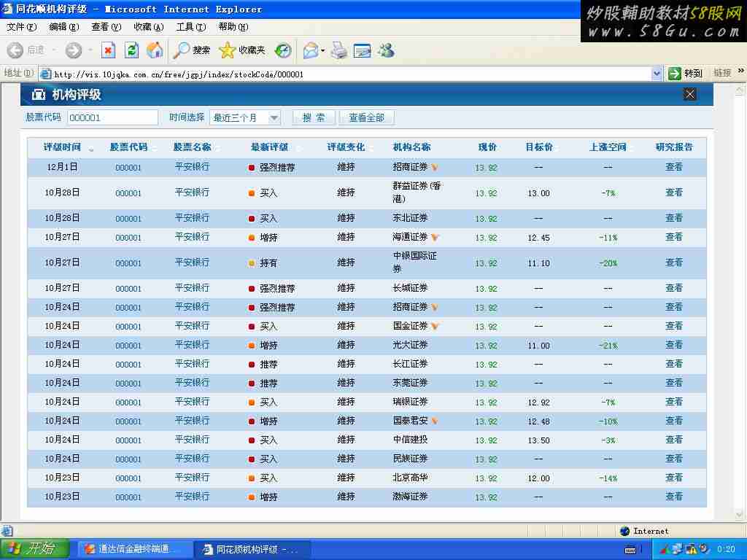Click the 最新评级 column header

269,147
